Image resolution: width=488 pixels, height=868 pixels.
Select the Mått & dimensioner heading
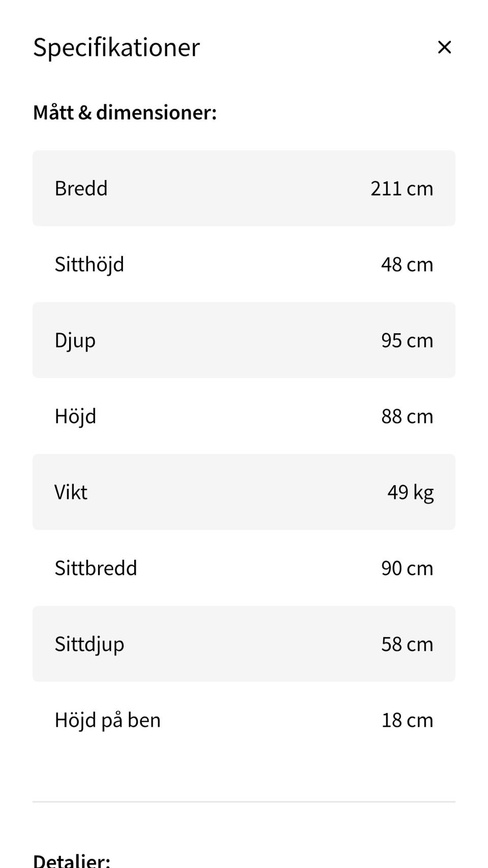click(x=125, y=112)
